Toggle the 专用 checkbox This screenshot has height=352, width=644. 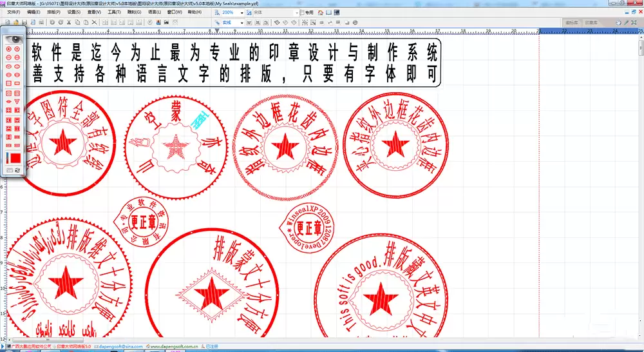click(302, 13)
